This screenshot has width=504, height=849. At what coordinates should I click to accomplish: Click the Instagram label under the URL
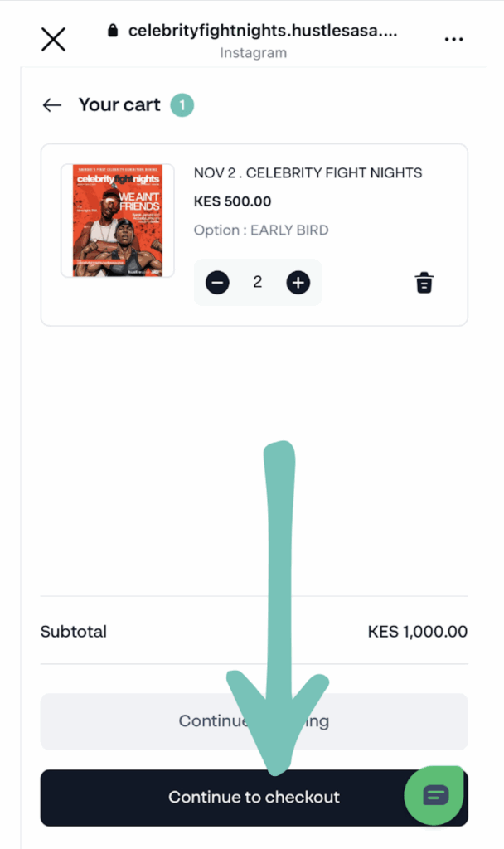[x=253, y=53]
